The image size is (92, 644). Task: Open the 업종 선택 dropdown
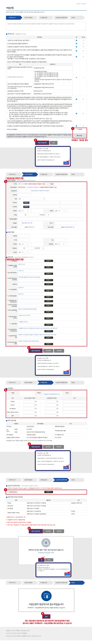(x=31, y=199)
